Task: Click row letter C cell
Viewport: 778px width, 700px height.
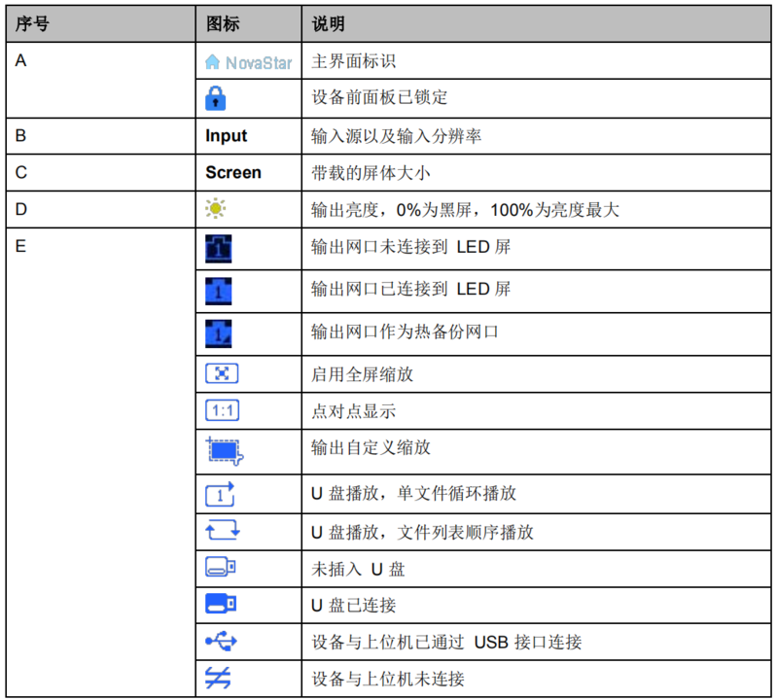Action: [101, 173]
